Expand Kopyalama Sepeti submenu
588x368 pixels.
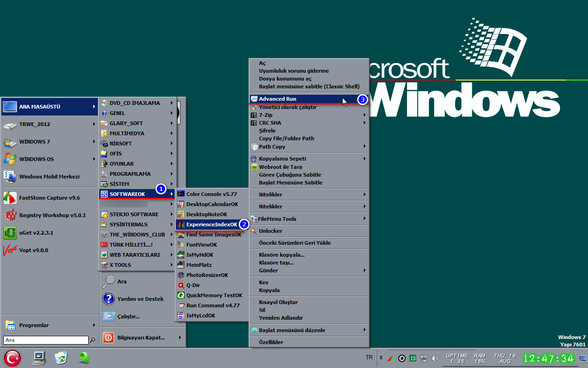309,159
